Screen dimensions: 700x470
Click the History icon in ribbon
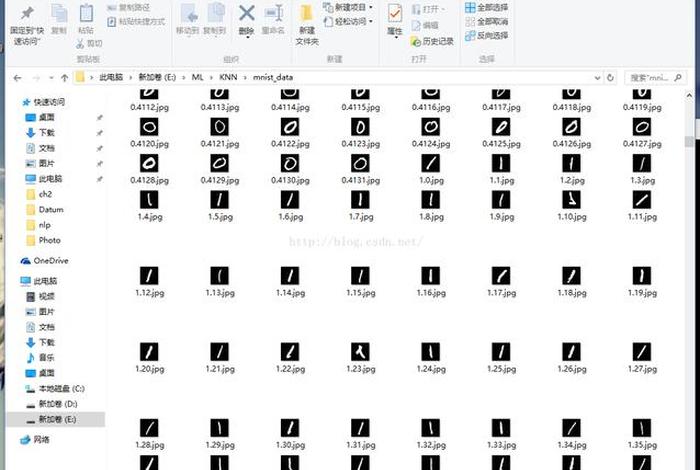coord(432,41)
